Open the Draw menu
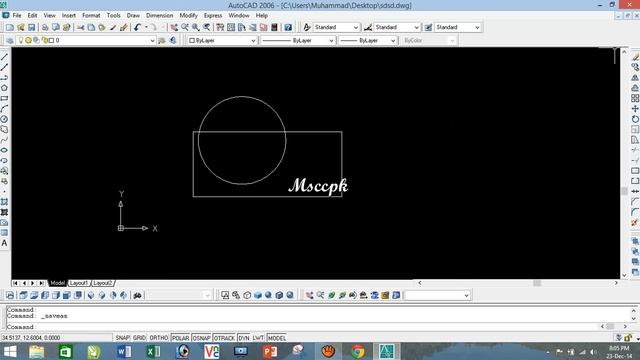Viewport: 640px width, 360px height. coord(133,15)
